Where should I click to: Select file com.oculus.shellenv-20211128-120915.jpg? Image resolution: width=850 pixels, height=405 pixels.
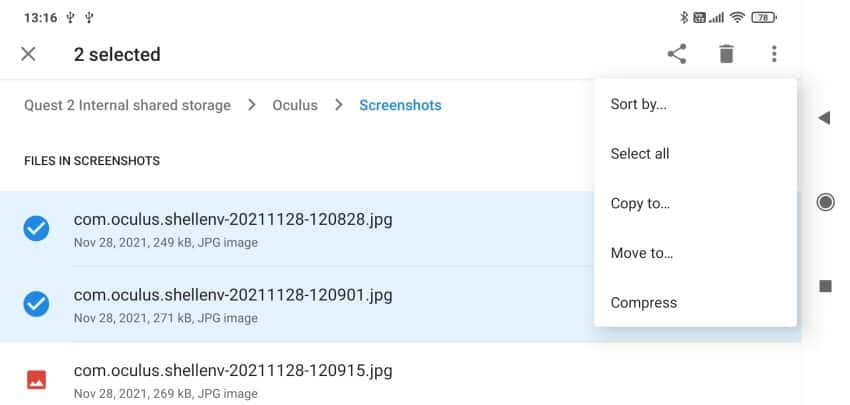401,380
